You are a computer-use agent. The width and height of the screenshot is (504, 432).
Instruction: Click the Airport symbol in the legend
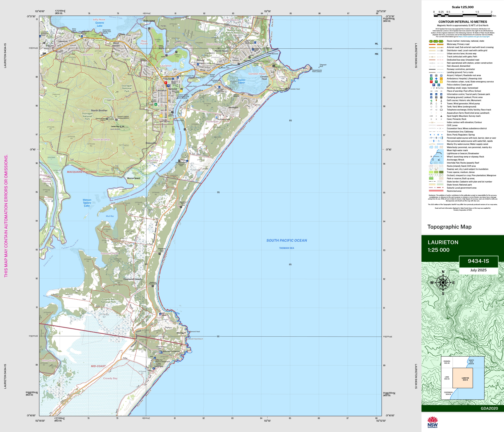pyautogui.click(x=431, y=75)
